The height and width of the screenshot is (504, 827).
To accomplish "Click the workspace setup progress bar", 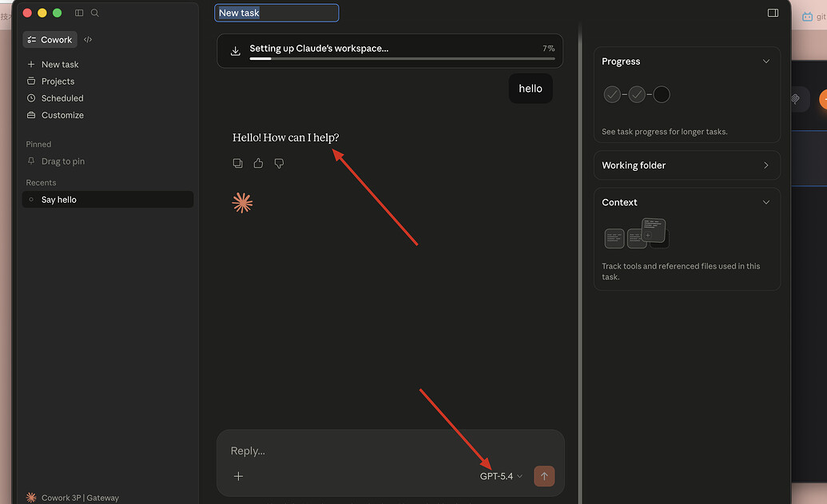I will coord(402,58).
